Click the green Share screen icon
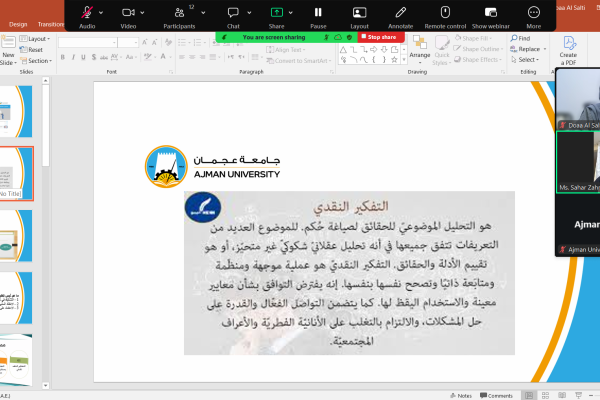The height and width of the screenshot is (400, 600). click(x=276, y=13)
